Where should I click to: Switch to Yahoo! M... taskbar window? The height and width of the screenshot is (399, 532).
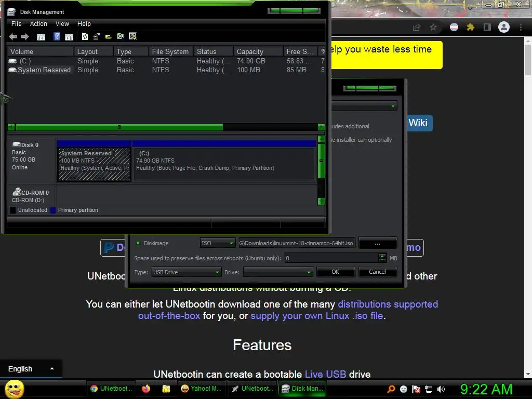201,389
